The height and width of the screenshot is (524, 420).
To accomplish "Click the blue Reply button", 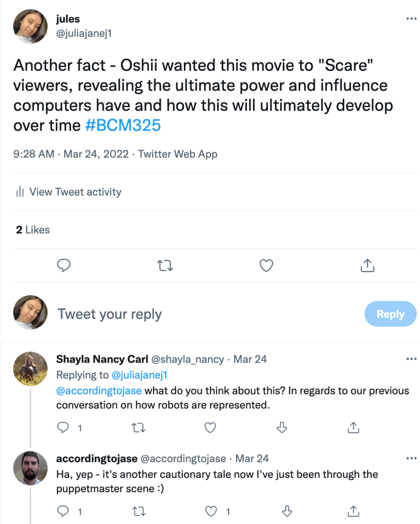I will click(390, 314).
